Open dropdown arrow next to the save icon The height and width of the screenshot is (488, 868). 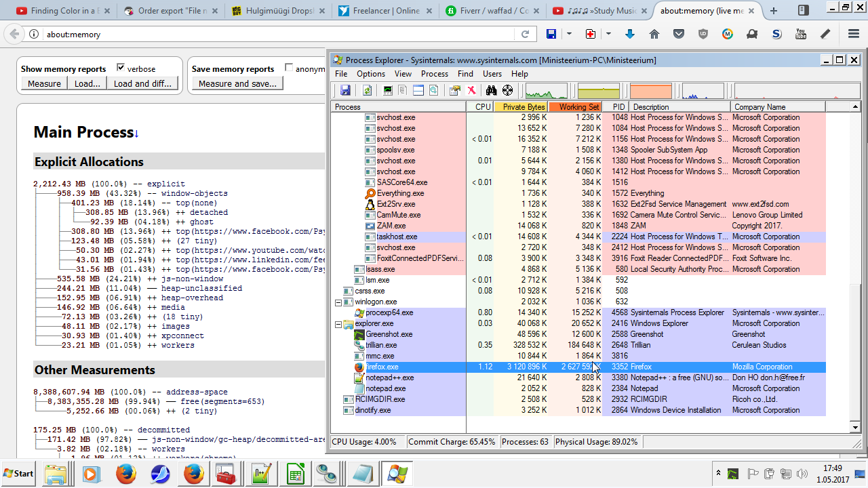569,34
